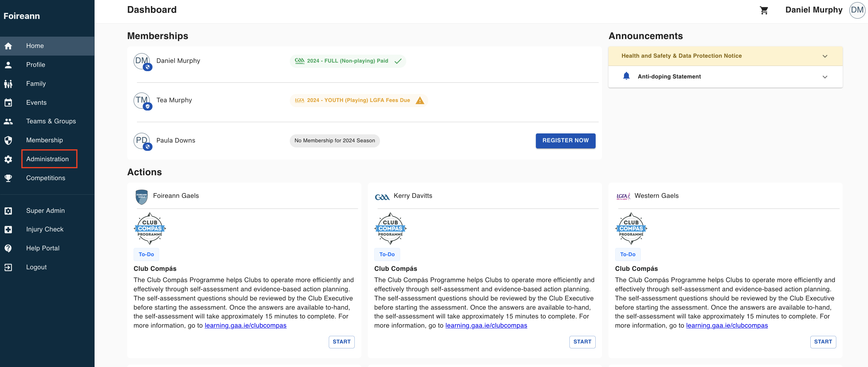This screenshot has height=367, width=868.
Task: Start Club Compás for Kerry Davitts
Action: [582, 342]
